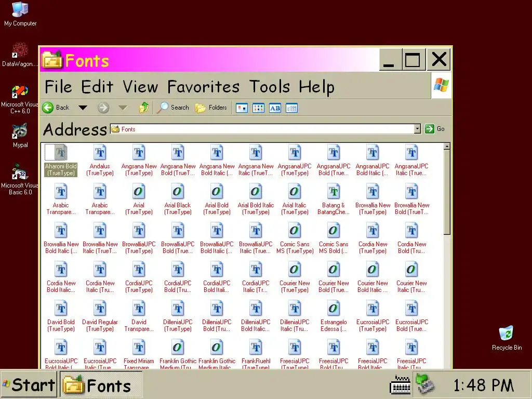Select My Computer desktop icon
This screenshot has height=399, width=532.
click(x=20, y=9)
